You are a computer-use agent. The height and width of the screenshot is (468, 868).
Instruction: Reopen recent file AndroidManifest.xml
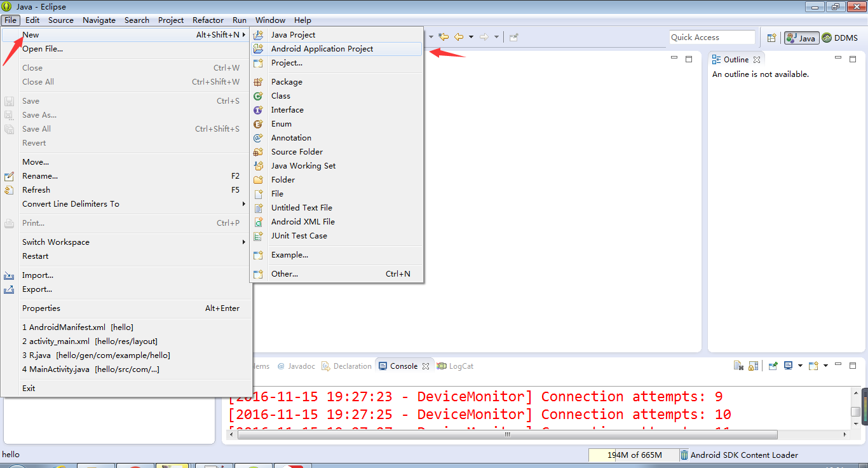(x=126, y=327)
